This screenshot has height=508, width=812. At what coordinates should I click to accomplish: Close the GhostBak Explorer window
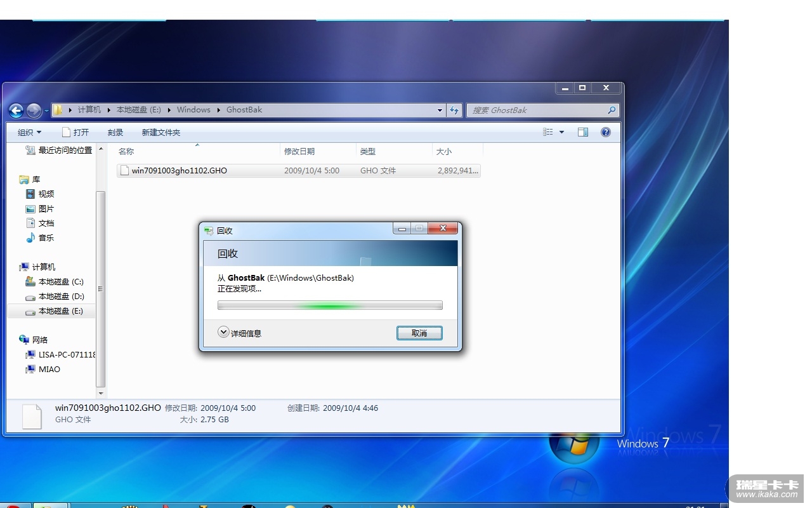click(606, 88)
